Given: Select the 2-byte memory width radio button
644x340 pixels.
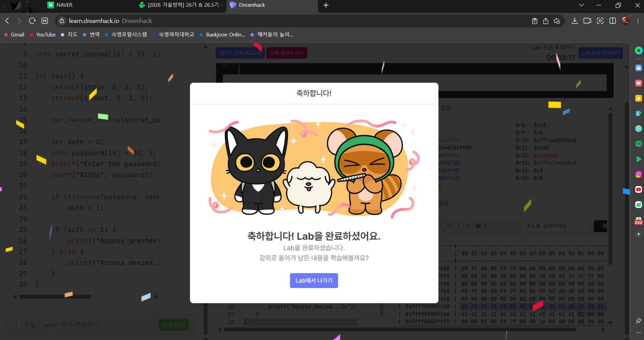Looking at the screenshot, I should click(444, 226).
